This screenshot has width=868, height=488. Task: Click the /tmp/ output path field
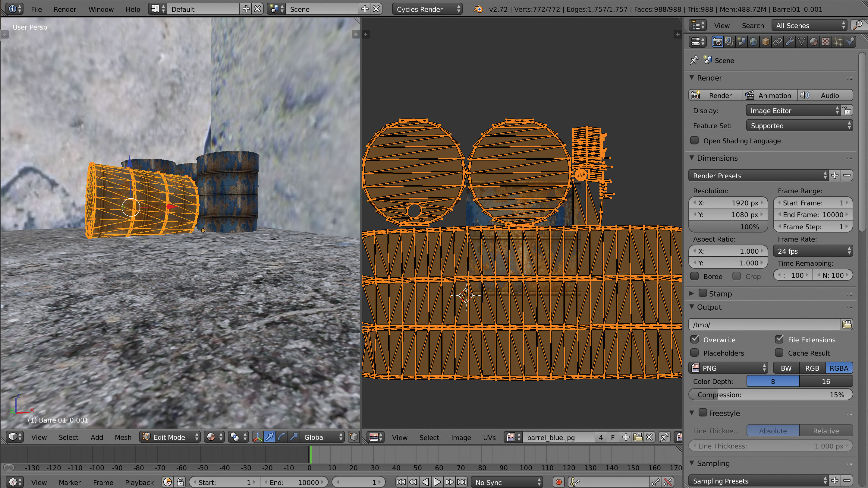(x=765, y=325)
